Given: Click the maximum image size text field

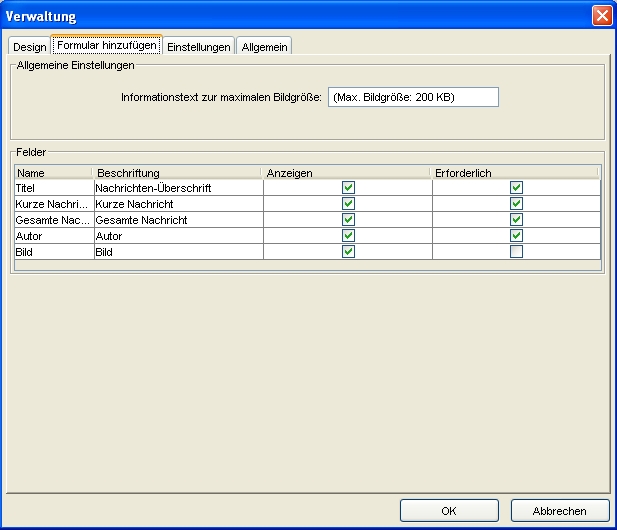Looking at the screenshot, I should [413, 97].
